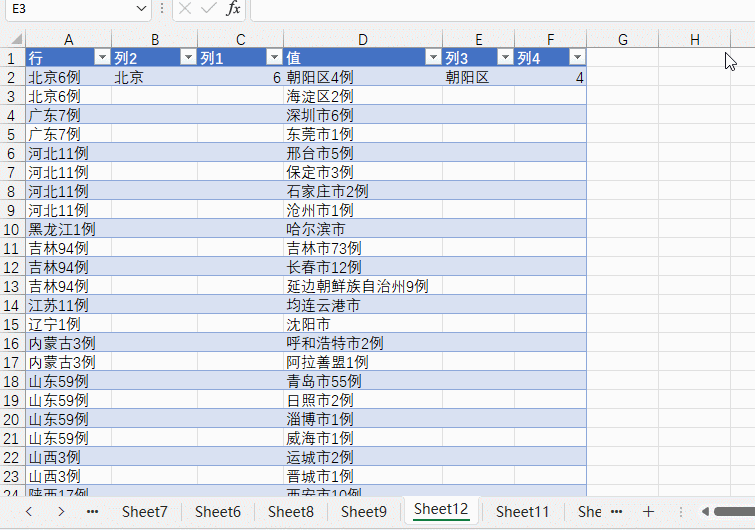Click cell B2 containing 北京
The width and height of the screenshot is (755, 530).
155,77
